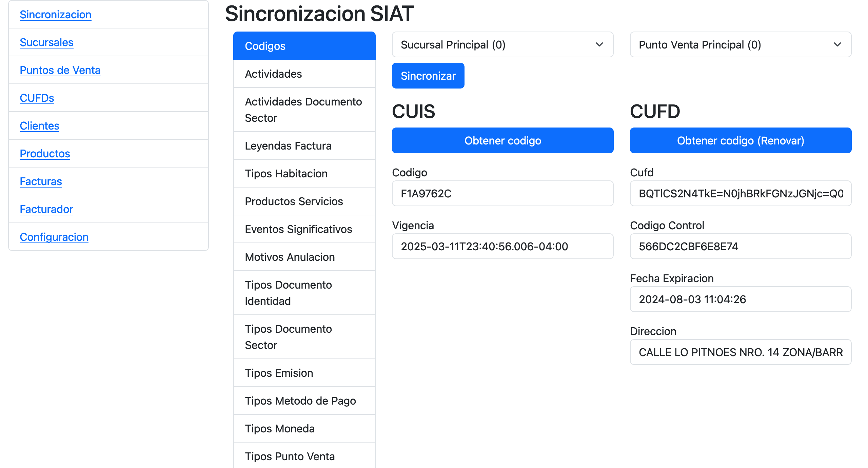The image size is (868, 468).
Task: Open Eventos Significativos item
Action: click(x=304, y=229)
